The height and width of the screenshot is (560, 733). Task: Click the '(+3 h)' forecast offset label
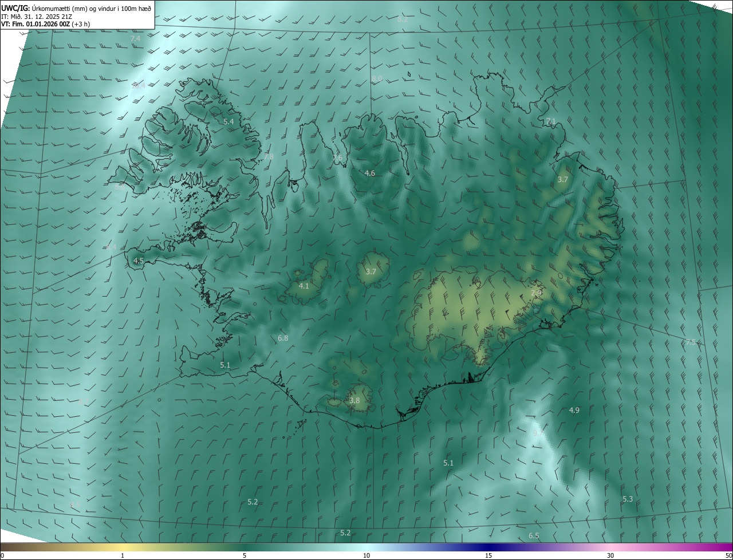point(81,24)
